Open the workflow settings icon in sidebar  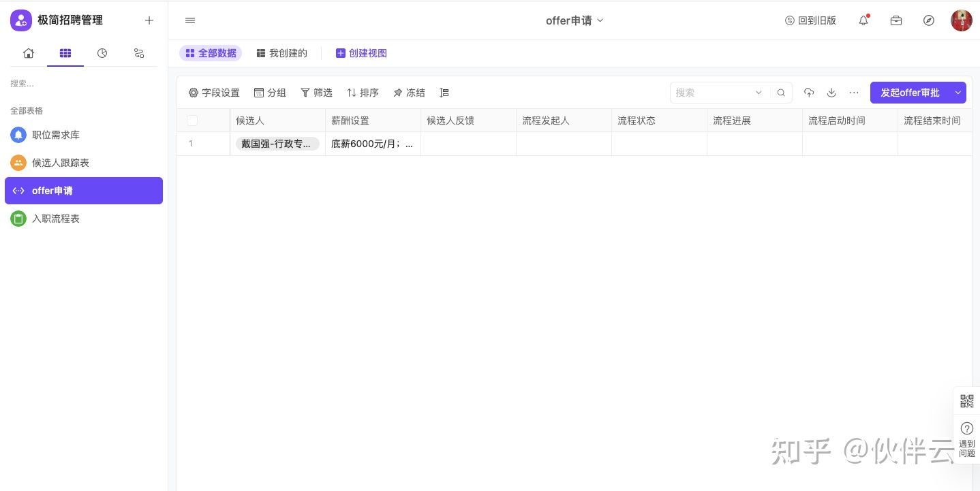point(139,53)
